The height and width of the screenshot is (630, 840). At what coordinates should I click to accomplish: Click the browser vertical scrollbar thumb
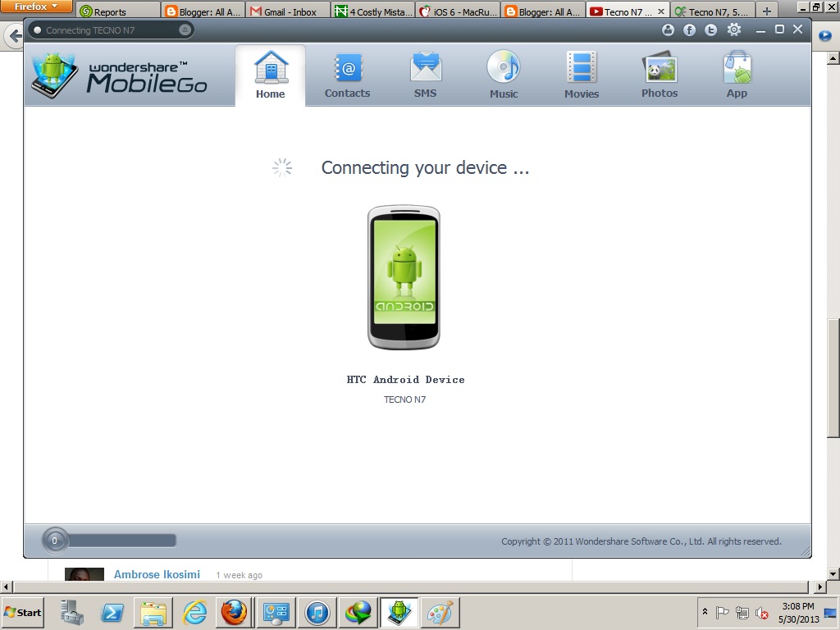tap(833, 378)
